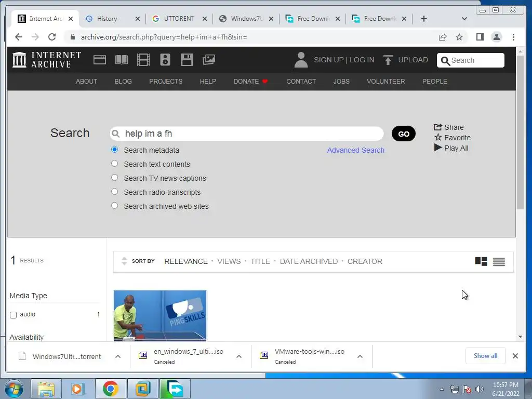Open the PingSkills result thumbnail
Screen dimensions: 532x399
pyautogui.click(x=160, y=315)
